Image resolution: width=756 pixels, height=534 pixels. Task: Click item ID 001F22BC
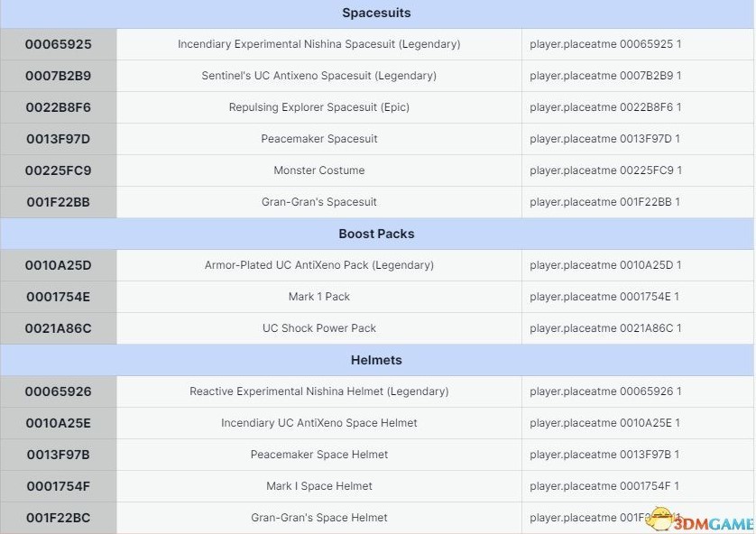(x=59, y=518)
